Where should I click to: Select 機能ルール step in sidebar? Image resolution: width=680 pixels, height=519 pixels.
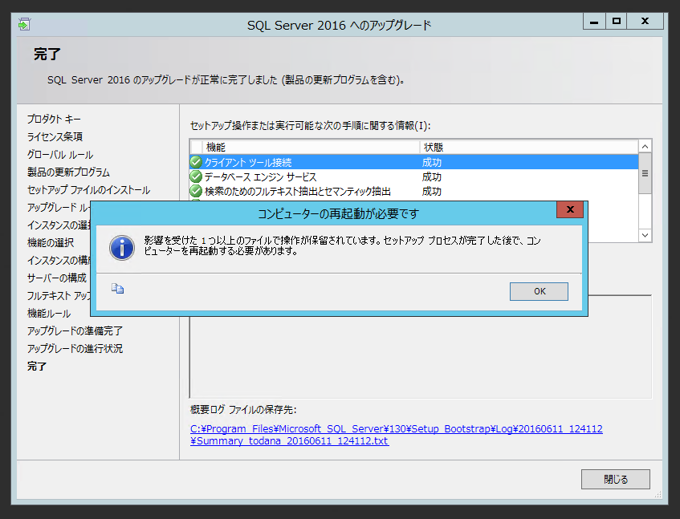[49, 313]
